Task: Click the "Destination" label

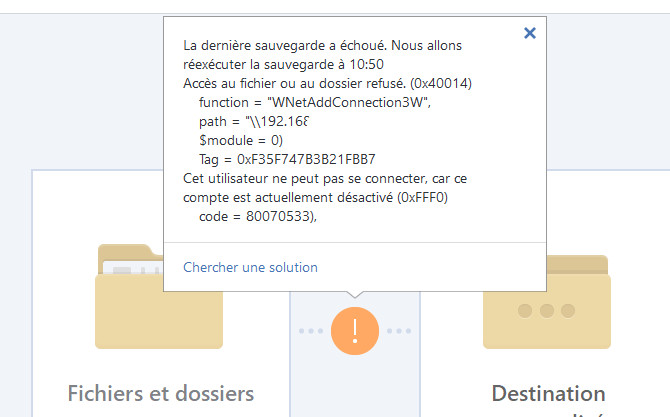Action: [548, 393]
